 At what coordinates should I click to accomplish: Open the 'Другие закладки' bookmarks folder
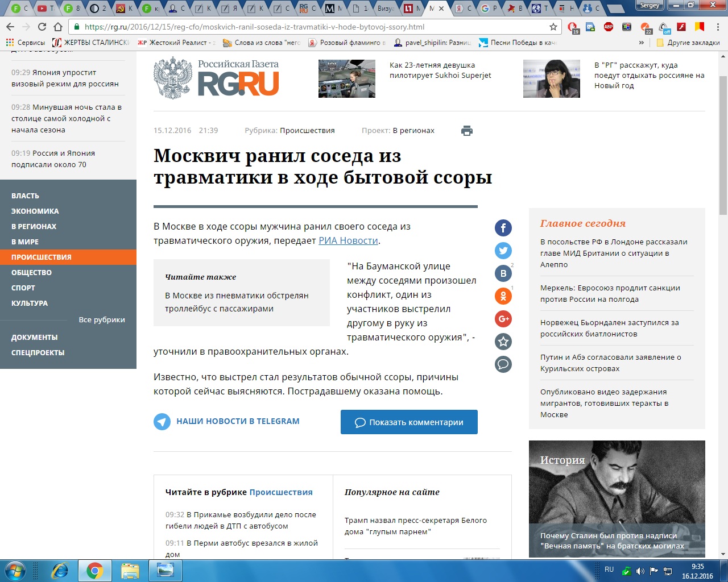click(x=688, y=43)
